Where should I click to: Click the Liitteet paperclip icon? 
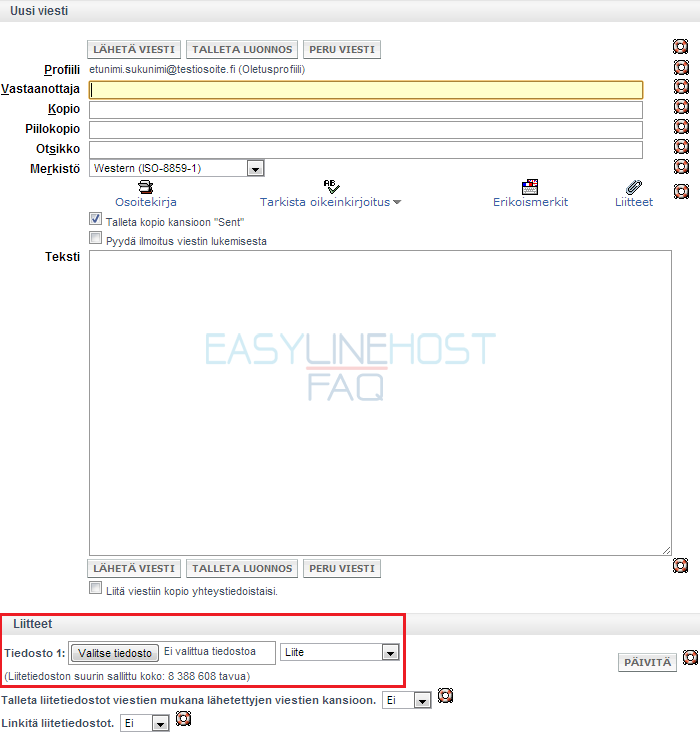634,187
